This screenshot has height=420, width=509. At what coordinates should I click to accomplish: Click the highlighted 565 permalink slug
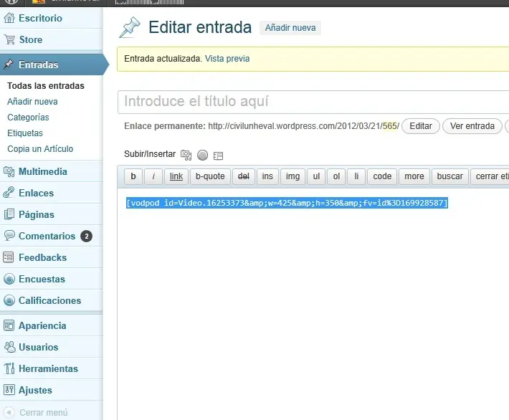click(x=390, y=126)
